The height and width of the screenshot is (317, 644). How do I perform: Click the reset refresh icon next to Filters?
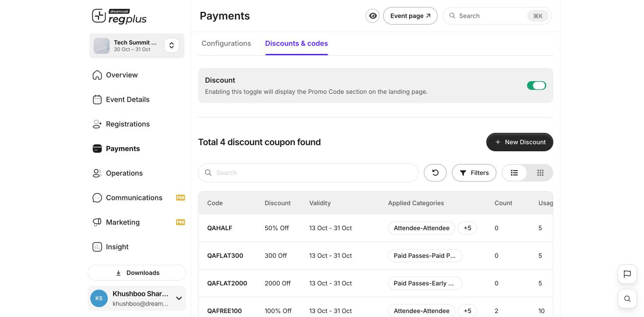pos(435,173)
